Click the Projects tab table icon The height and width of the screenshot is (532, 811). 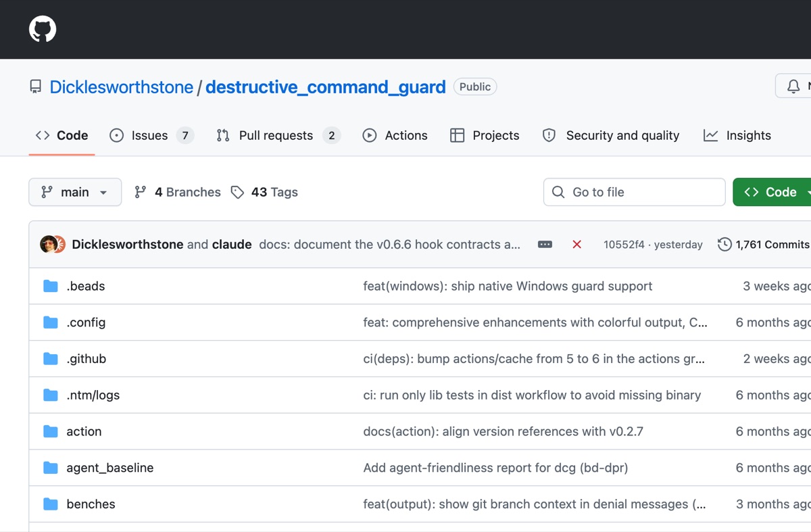click(x=457, y=135)
